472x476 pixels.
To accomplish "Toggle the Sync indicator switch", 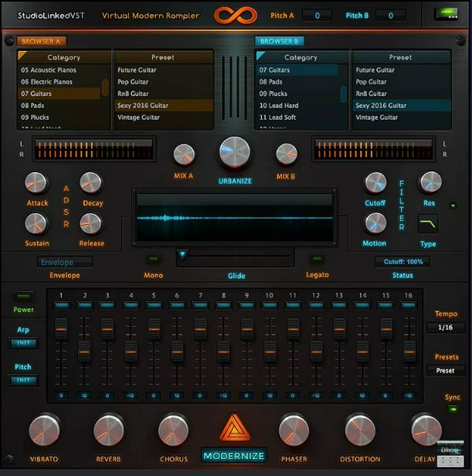I will coord(453,410).
